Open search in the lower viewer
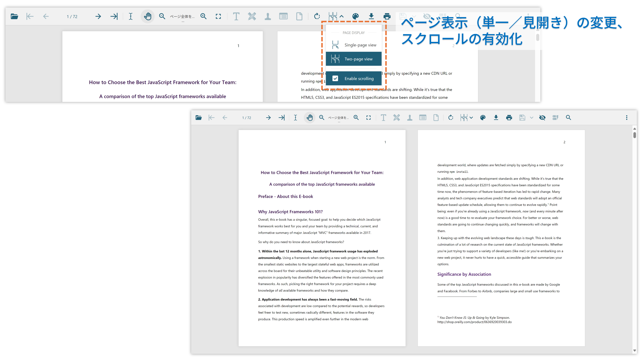Screen dimensions: 644x362 [x=568, y=118]
